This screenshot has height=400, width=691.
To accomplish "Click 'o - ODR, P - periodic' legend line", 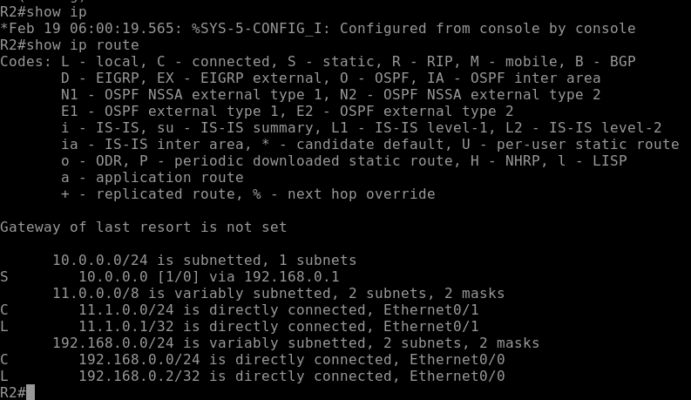I will click(x=344, y=161).
